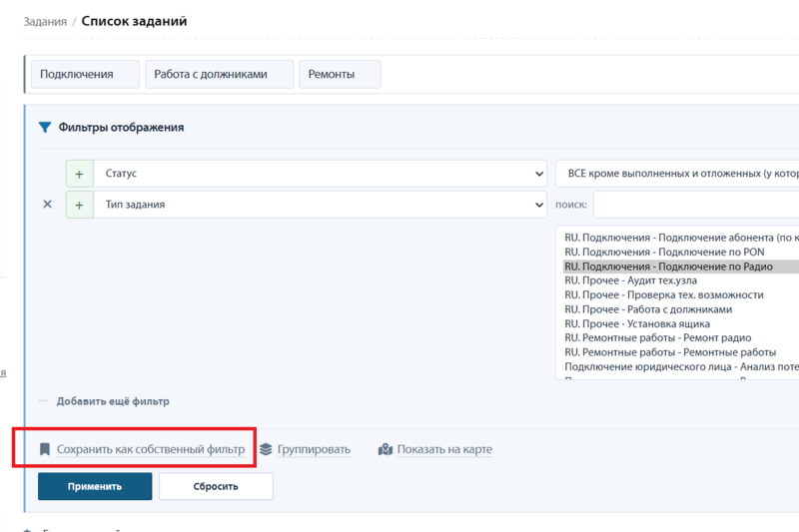Image resolution: width=799 pixels, height=532 pixels.
Task: Click the map icon near Показать на карте
Action: [x=386, y=449]
